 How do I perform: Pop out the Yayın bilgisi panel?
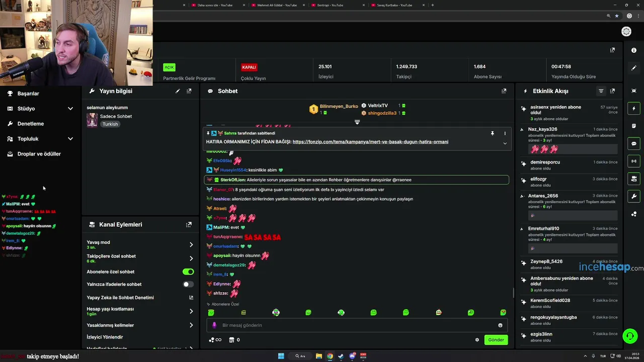(x=189, y=91)
